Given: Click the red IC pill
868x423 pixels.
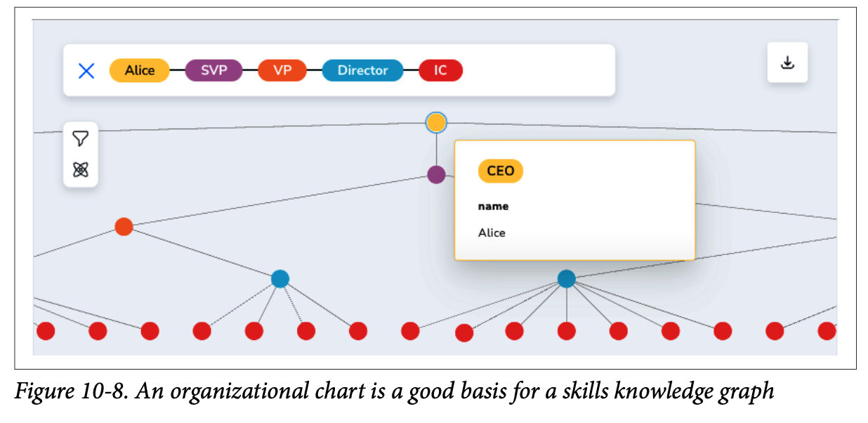Looking at the screenshot, I should click(x=440, y=70).
